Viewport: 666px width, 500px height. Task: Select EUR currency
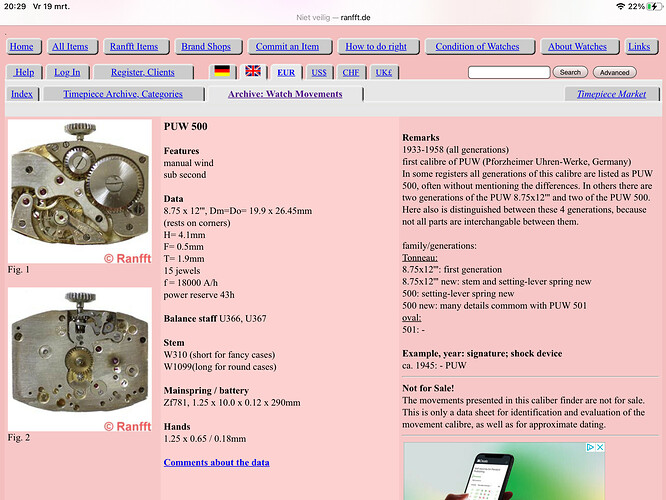(x=286, y=73)
